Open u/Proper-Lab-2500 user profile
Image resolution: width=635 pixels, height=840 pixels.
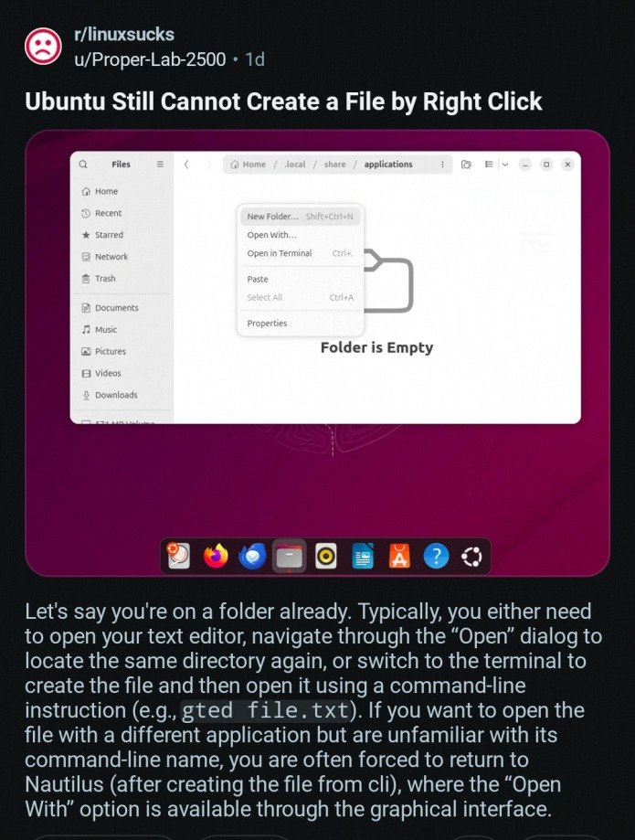coord(150,58)
